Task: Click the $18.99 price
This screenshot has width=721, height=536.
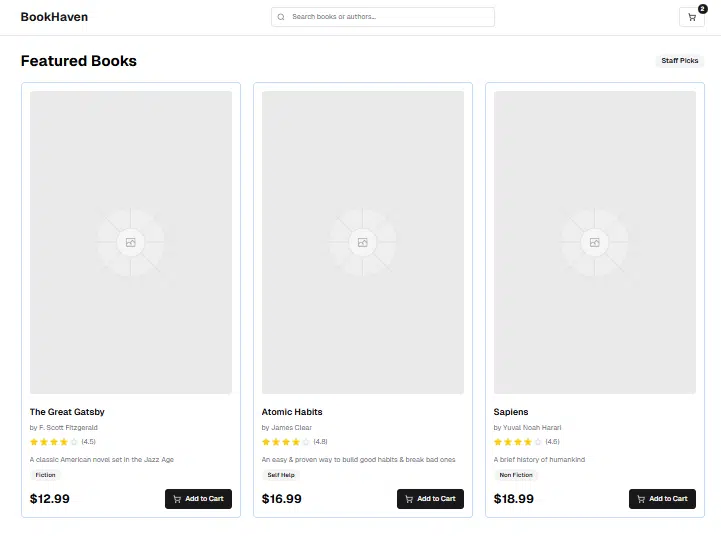Action: pos(514,499)
